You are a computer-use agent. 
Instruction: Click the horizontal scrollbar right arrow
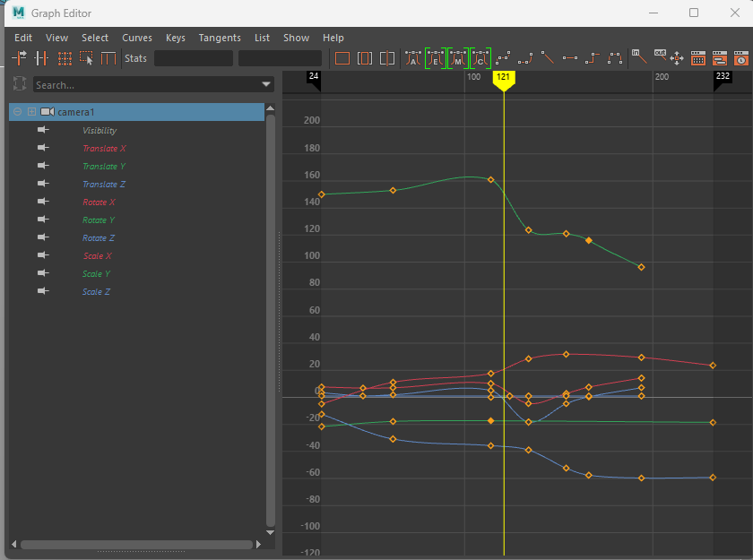258,544
